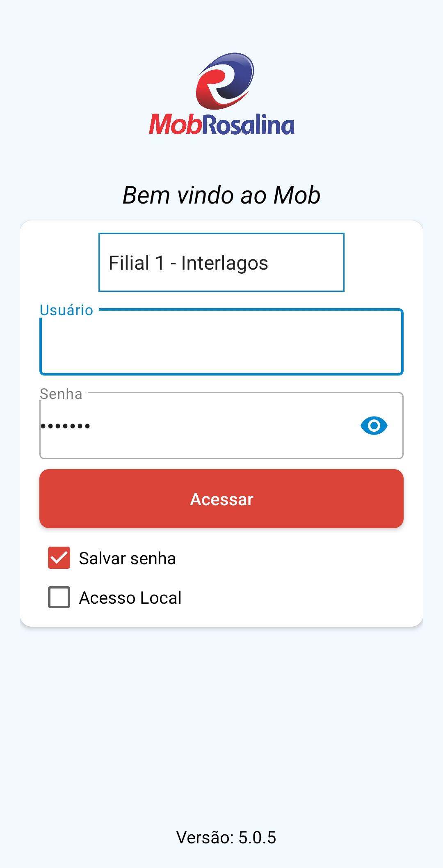This screenshot has height=868, width=443.
Task: Enable the Acesso Local checkbox
Action: 59,597
